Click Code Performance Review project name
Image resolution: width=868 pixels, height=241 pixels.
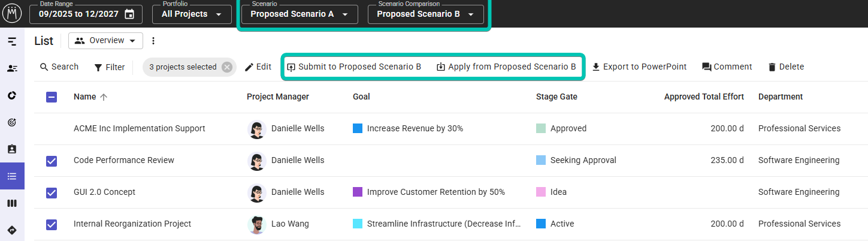124,160
